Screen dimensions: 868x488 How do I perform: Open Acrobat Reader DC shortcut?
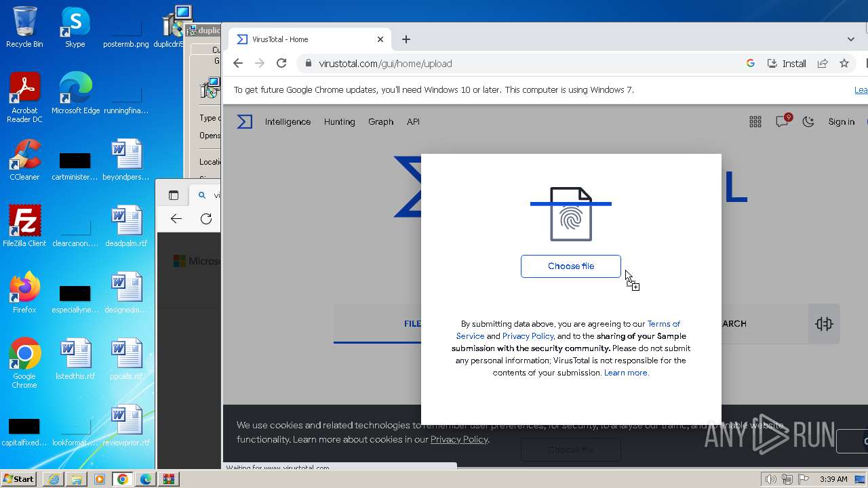click(x=24, y=98)
